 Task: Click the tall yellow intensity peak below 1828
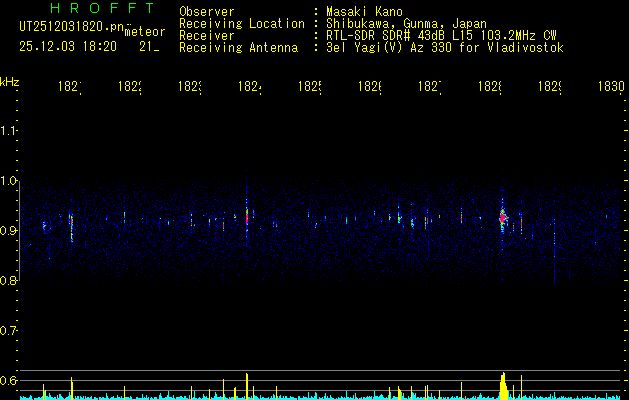click(x=503, y=386)
